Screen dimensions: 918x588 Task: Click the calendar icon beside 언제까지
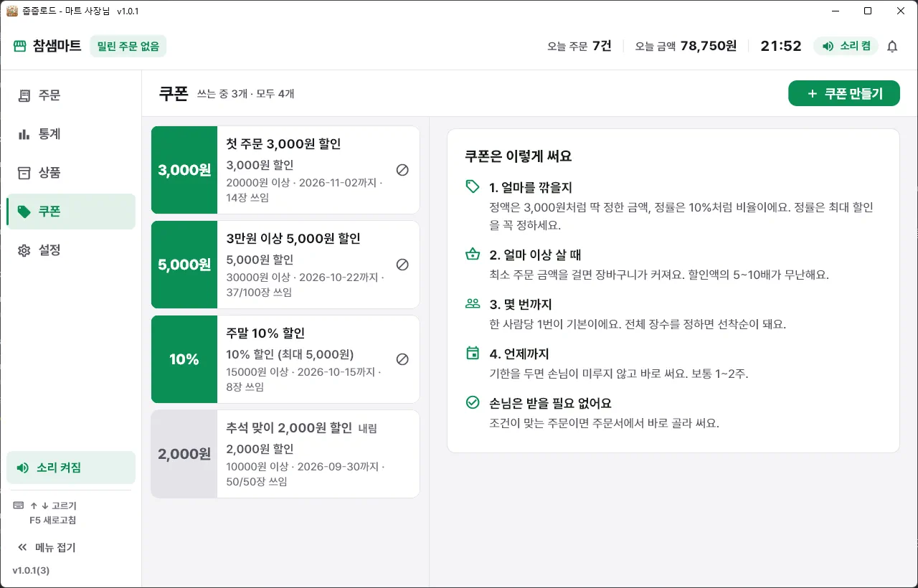tap(472, 354)
